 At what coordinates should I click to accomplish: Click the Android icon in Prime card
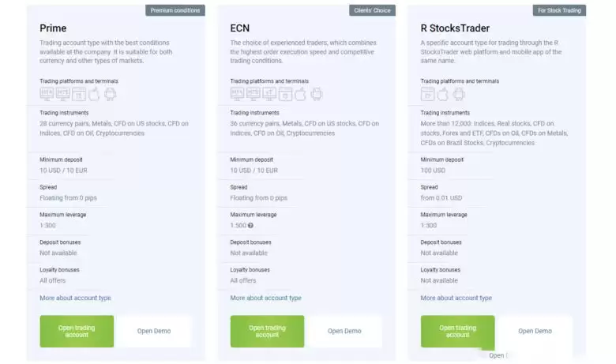(110, 94)
